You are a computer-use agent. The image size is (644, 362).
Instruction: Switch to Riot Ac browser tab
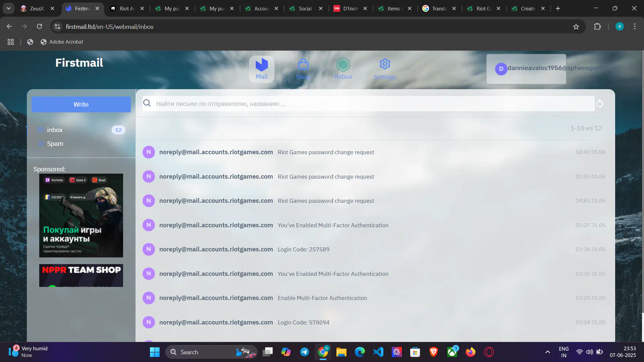coord(127,8)
